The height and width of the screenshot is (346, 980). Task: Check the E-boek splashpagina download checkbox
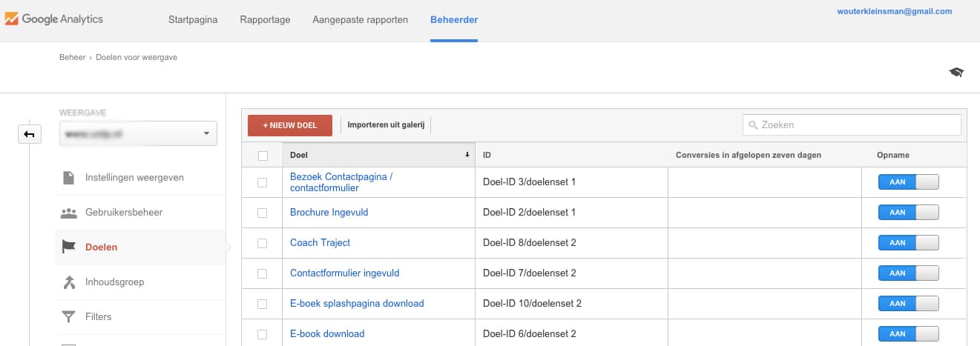262,304
